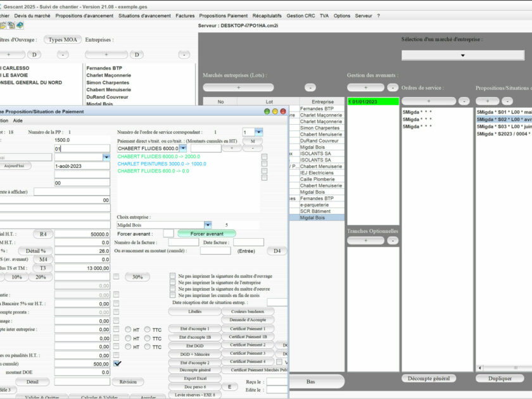Click the R4 button next to H.T. field
532x399 pixels.
pos(43,234)
